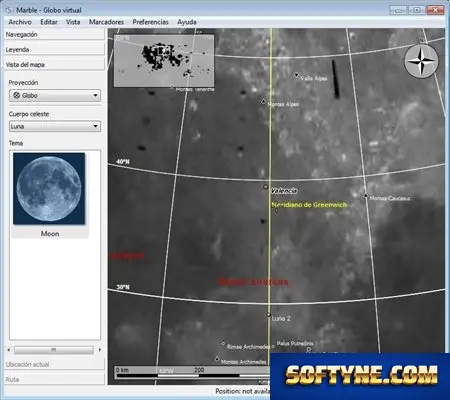Click the overview minimap in map corner

coord(164,60)
